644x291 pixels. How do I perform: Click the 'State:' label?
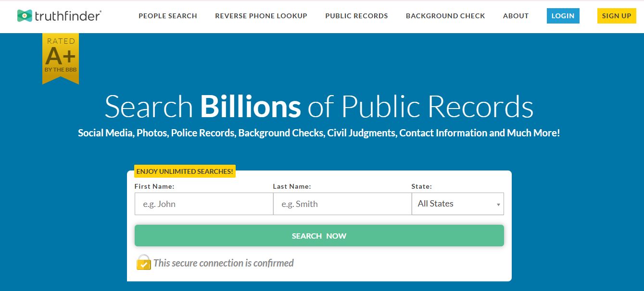[422, 186]
